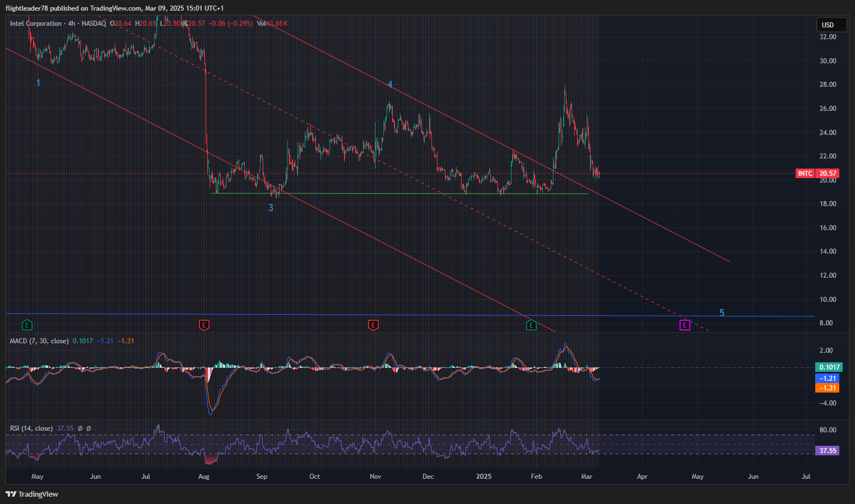855x504 pixels.
Task: Click the 2.00 MACD scale label
Action: 826,351
